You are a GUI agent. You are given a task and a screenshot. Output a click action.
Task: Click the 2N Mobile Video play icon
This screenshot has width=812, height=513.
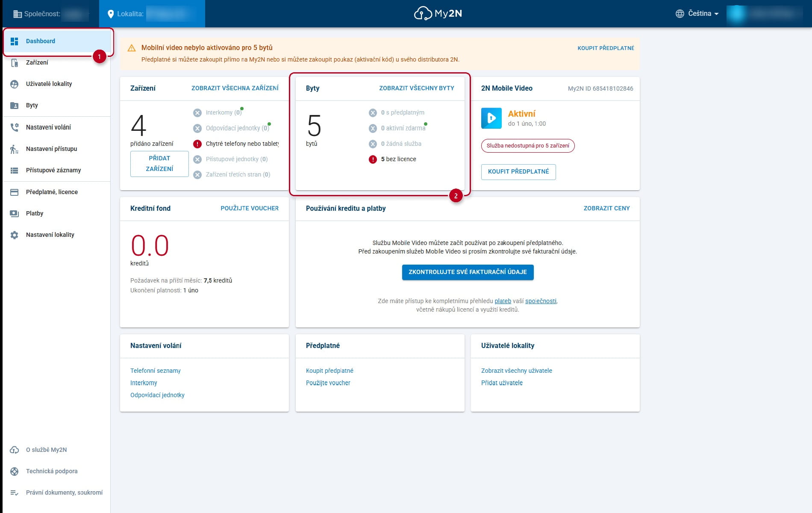[491, 118]
